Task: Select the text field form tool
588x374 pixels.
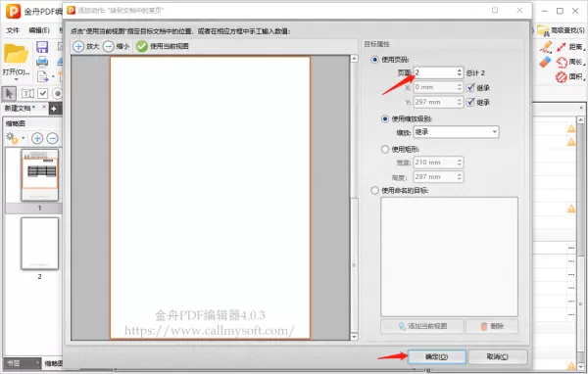Action: 27,94
